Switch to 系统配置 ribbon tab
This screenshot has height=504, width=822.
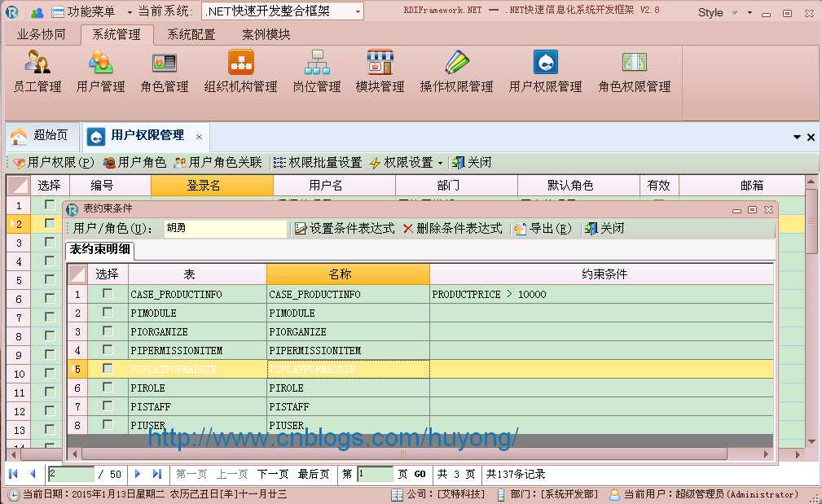coord(191,34)
